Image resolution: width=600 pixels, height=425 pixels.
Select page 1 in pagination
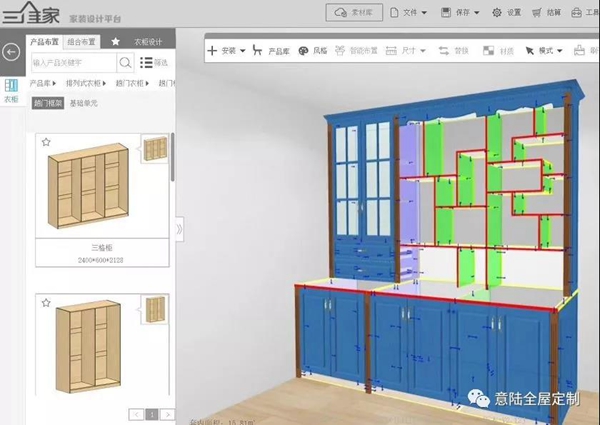pos(152,414)
